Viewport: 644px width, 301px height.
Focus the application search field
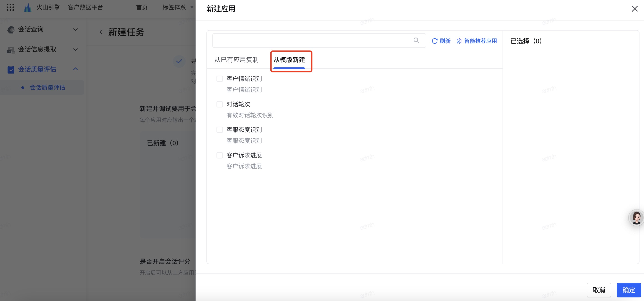(x=319, y=41)
